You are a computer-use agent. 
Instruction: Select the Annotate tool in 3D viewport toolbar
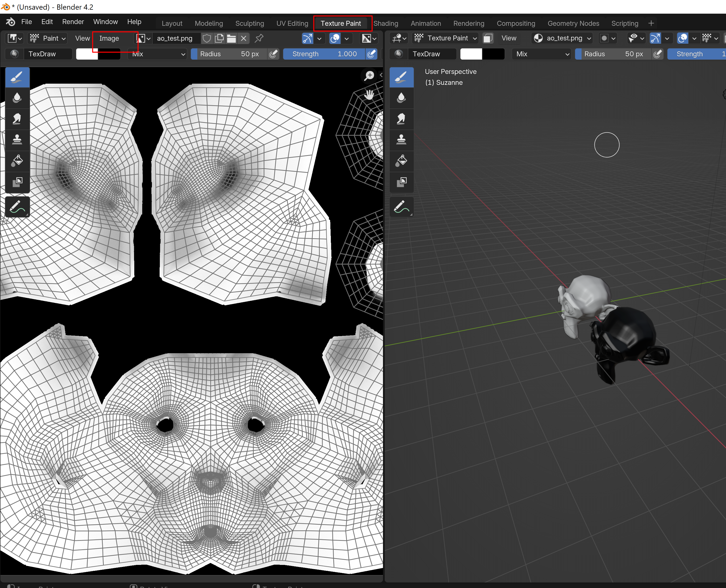coord(401,207)
